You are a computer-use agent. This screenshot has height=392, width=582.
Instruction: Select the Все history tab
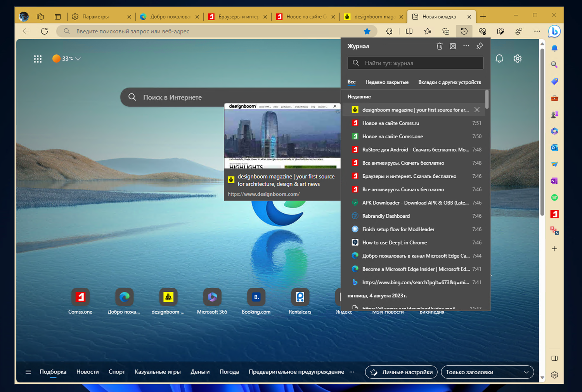coord(352,82)
